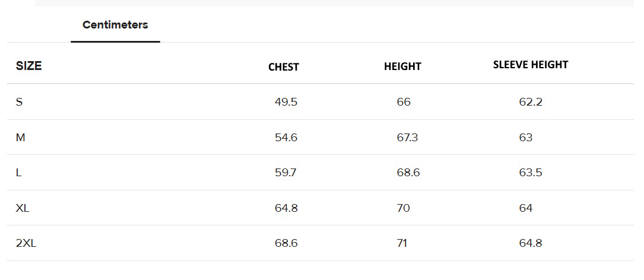Viewport: 644px width, 280px height.
Task: Click the 2XL chest value 68.6
Action: point(286,243)
